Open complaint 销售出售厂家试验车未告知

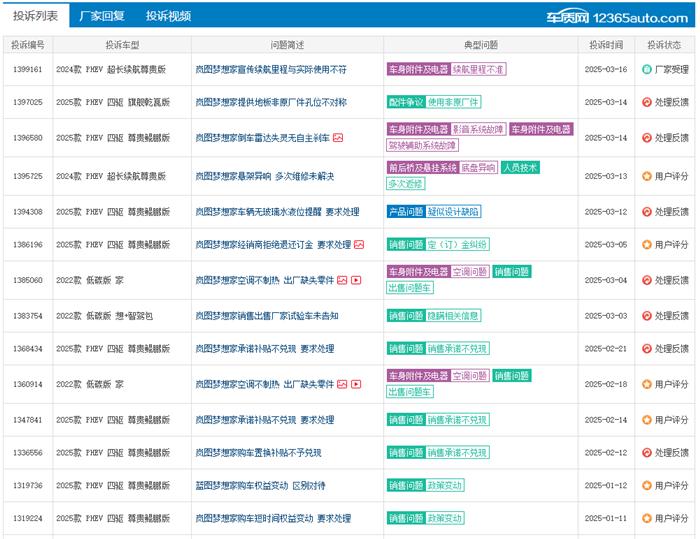coord(267,316)
